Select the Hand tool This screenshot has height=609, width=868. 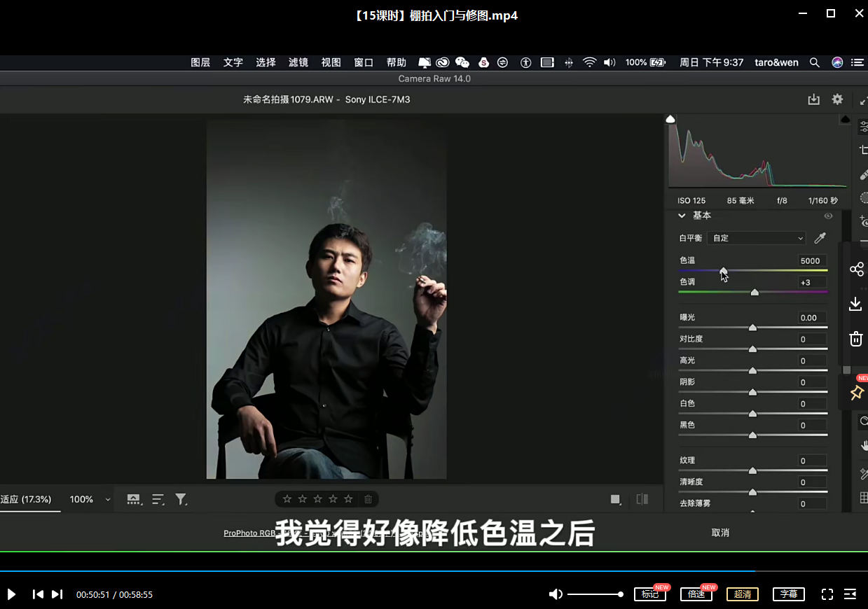click(x=863, y=446)
